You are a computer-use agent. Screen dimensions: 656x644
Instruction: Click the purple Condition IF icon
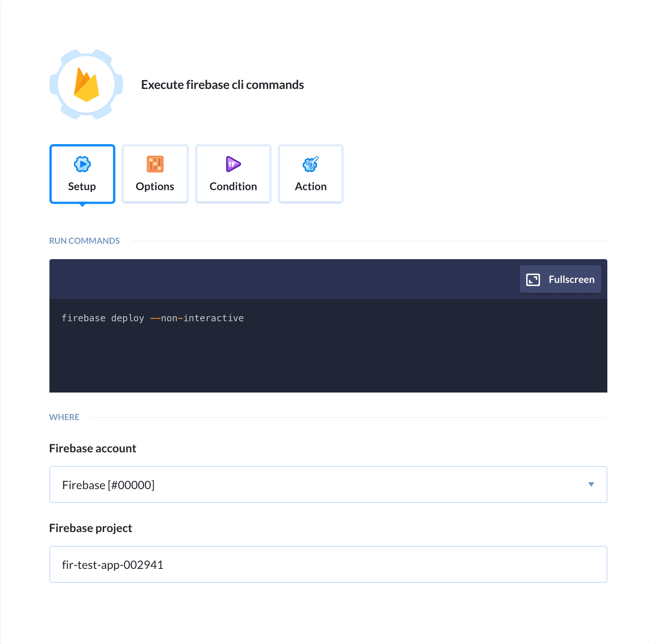click(233, 164)
